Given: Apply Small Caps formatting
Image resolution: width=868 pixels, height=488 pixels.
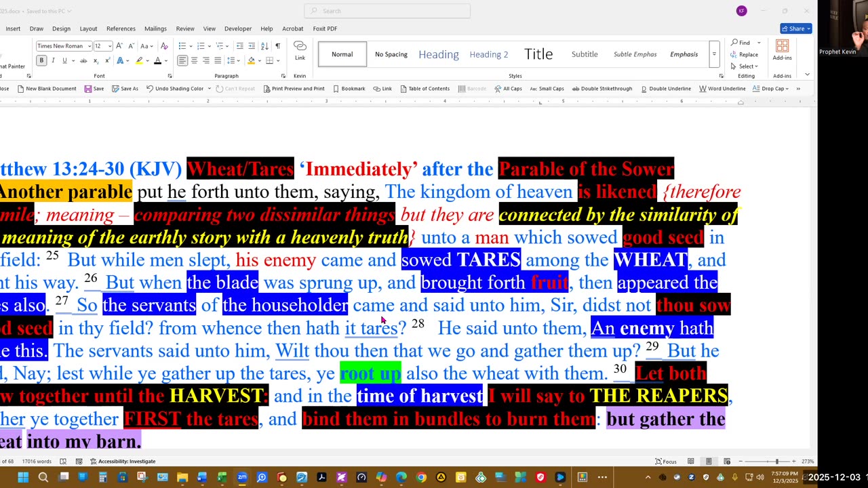Looking at the screenshot, I should click(x=547, y=89).
